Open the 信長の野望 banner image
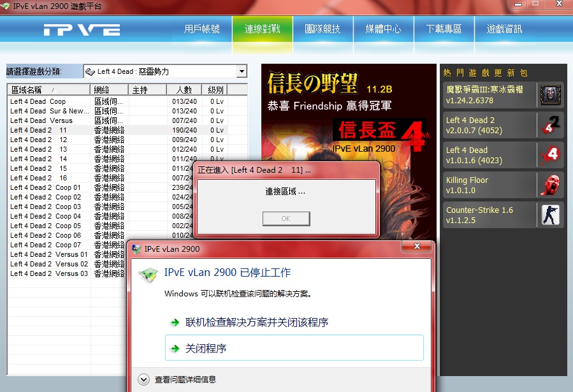Screen dimensions: 573x392 [349, 113]
